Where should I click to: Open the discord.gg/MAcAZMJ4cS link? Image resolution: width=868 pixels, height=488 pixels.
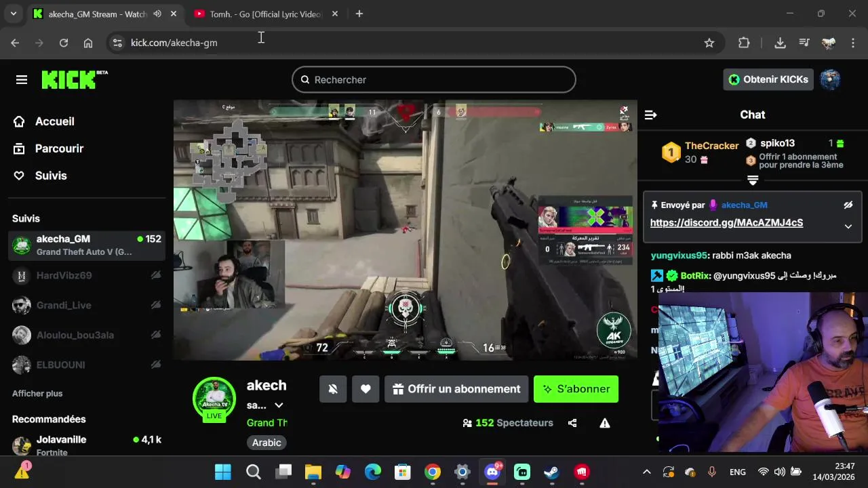coord(726,223)
